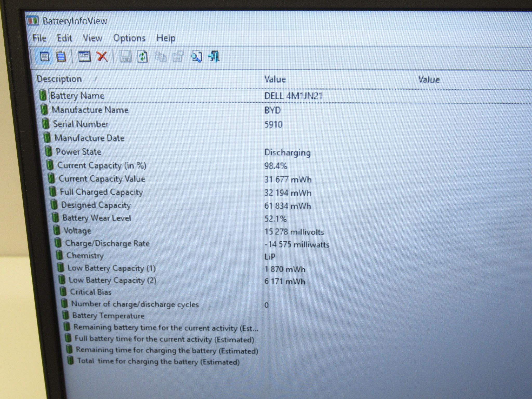Click the battery icon beside Serial Number
The width and height of the screenshot is (532, 399).
46,123
